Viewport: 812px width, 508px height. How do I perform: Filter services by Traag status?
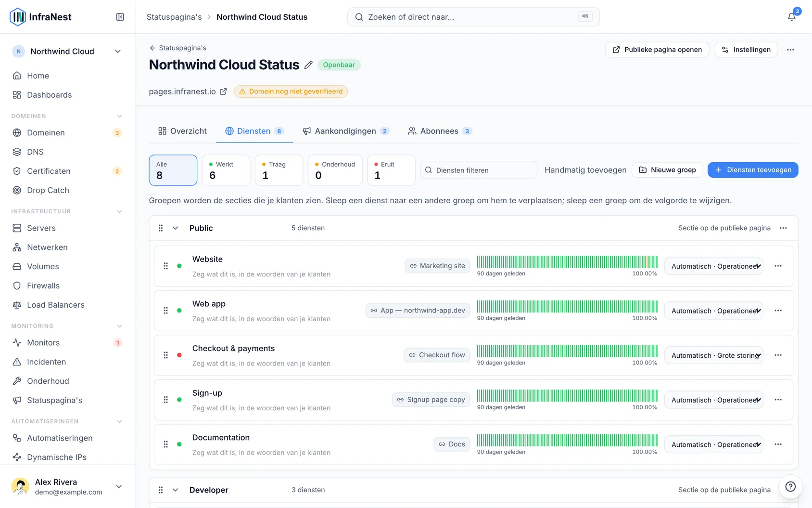[x=279, y=170]
